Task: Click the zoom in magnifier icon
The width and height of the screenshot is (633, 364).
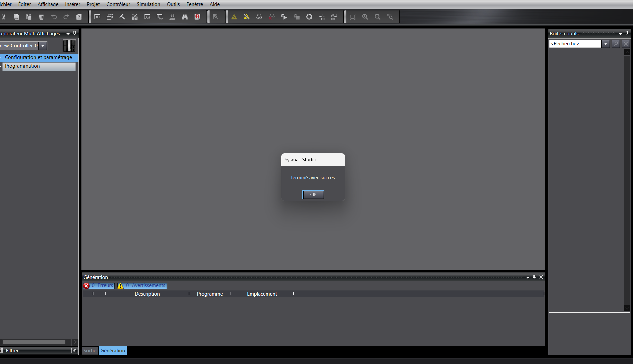Action: point(365,17)
